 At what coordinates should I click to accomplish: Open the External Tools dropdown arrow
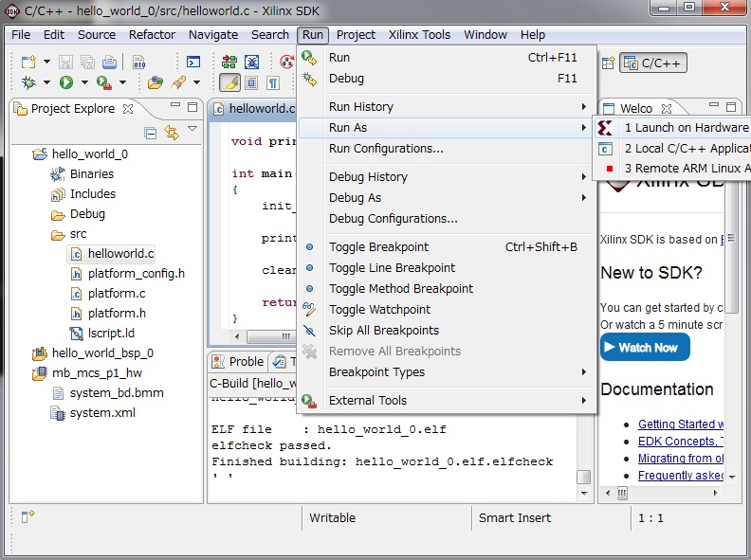click(122, 82)
